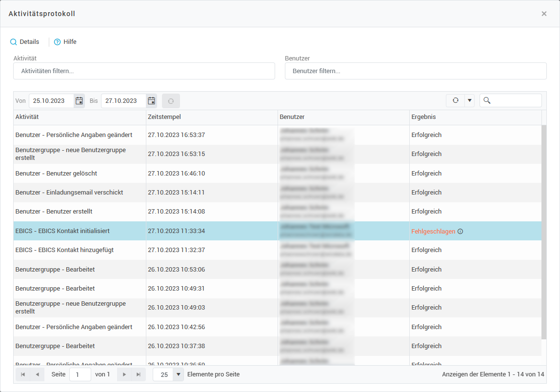Open the elements per page dropdown
Viewport: 560px width, 392px height.
click(x=179, y=374)
